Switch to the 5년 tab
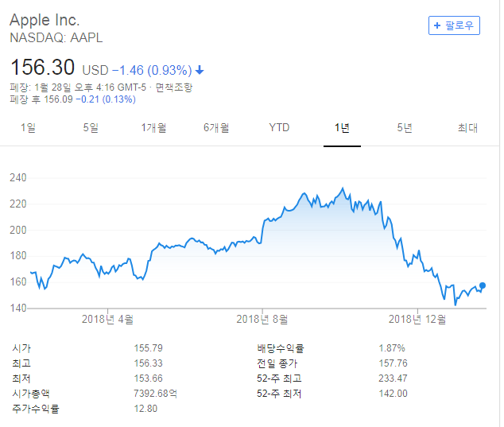This screenshot has height=427, width=504. coord(405,127)
